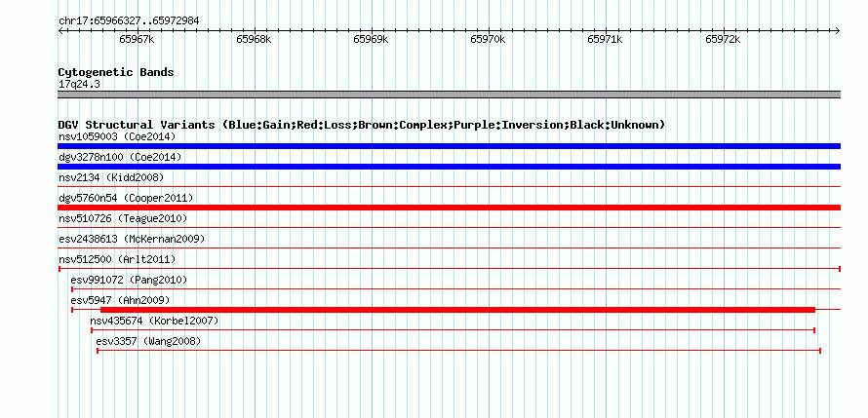Click the 65971k ruler tick label
Image resolution: width=868 pixels, height=418 pixels.
pos(605,39)
